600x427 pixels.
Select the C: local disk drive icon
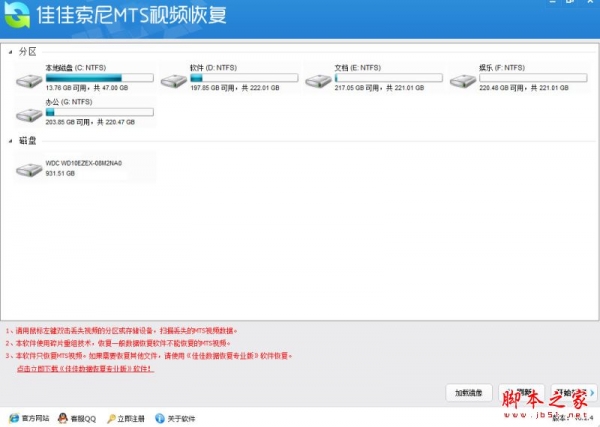click(x=29, y=81)
